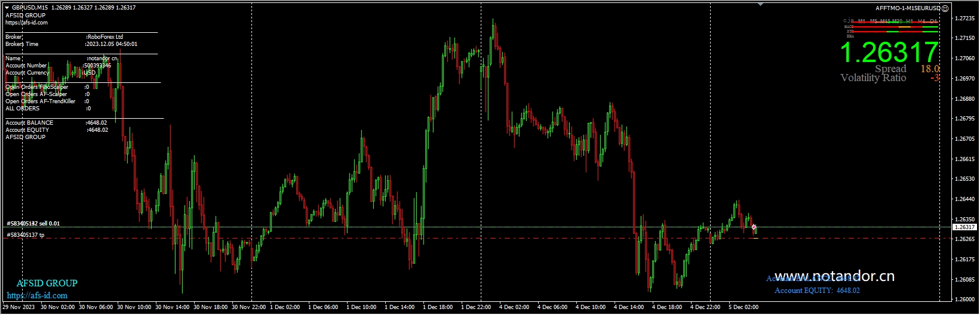Open the cyan https://afs-id.com link
Viewport: 980px width, 315px height.
point(37,295)
